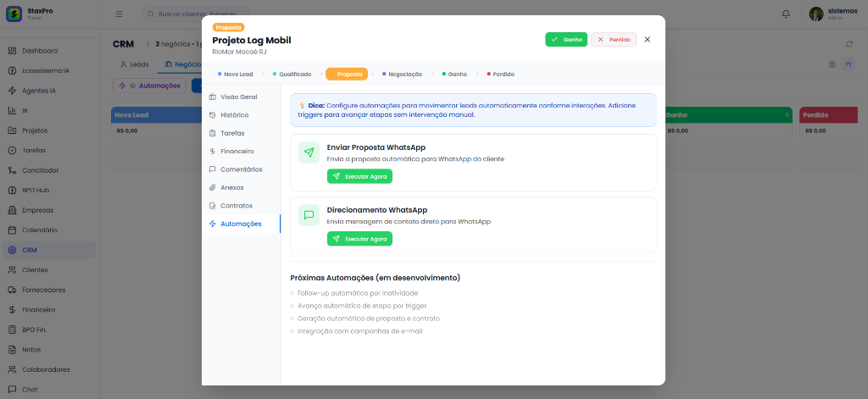
Task: Open Comentários in the dialog
Action: pyautogui.click(x=242, y=169)
